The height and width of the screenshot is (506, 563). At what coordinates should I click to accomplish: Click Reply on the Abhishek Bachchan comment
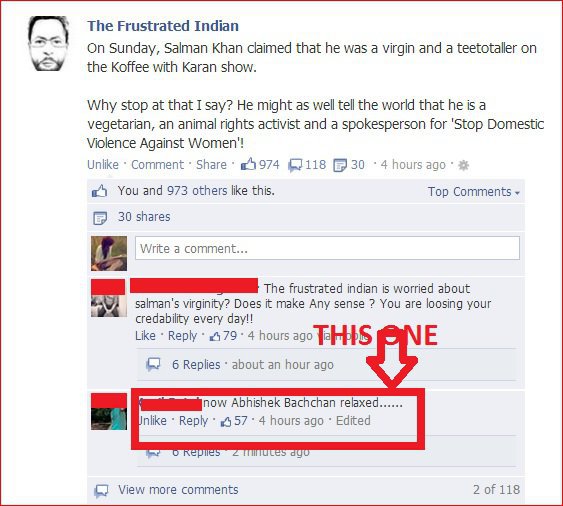[x=194, y=421]
